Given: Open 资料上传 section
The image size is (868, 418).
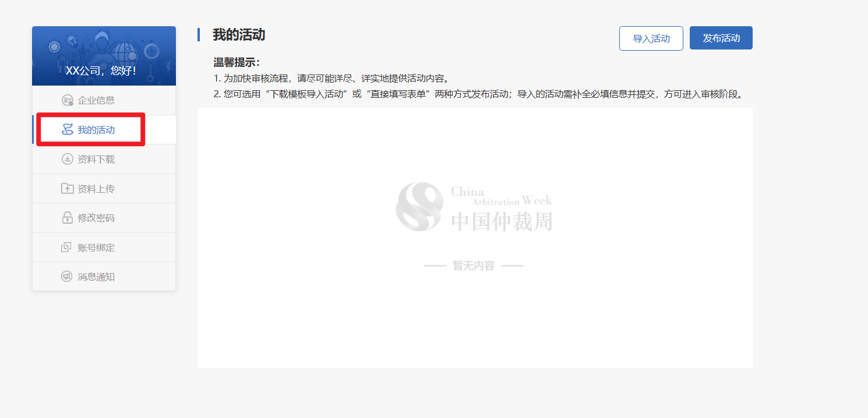Looking at the screenshot, I should coord(104,189).
